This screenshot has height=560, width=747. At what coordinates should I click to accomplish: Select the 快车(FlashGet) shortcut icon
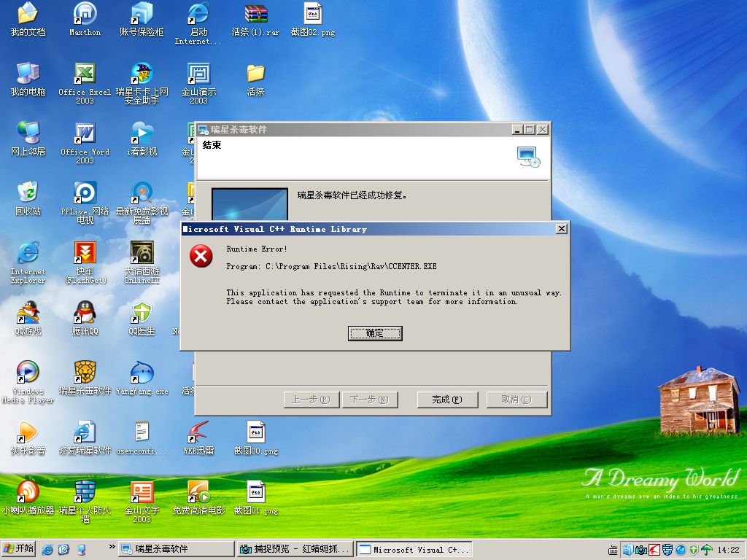tap(85, 262)
